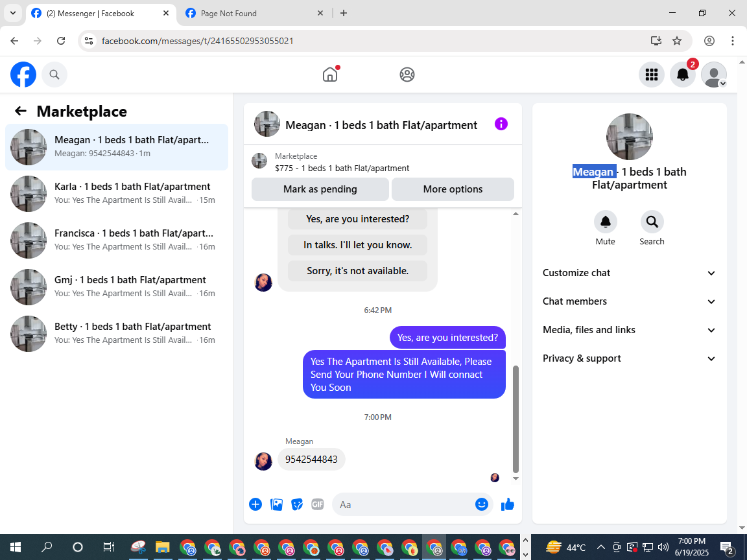Click More options button

(x=453, y=189)
